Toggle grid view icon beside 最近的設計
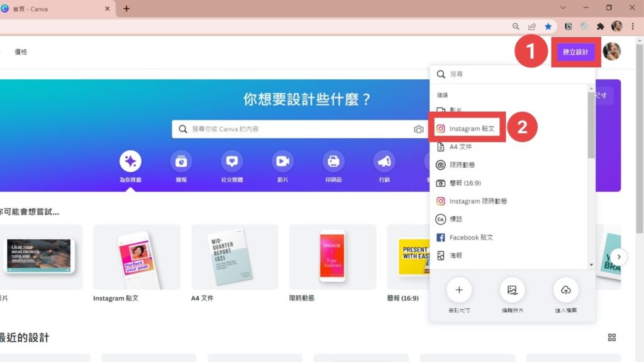Image resolution: width=644 pixels, height=362 pixels. [611, 337]
